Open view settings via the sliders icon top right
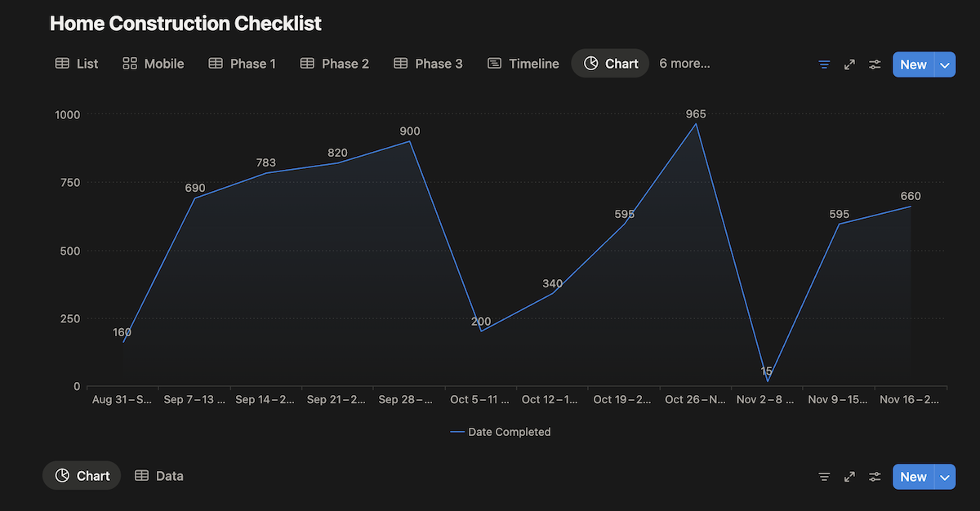This screenshot has width=980, height=511. pyautogui.click(x=875, y=64)
